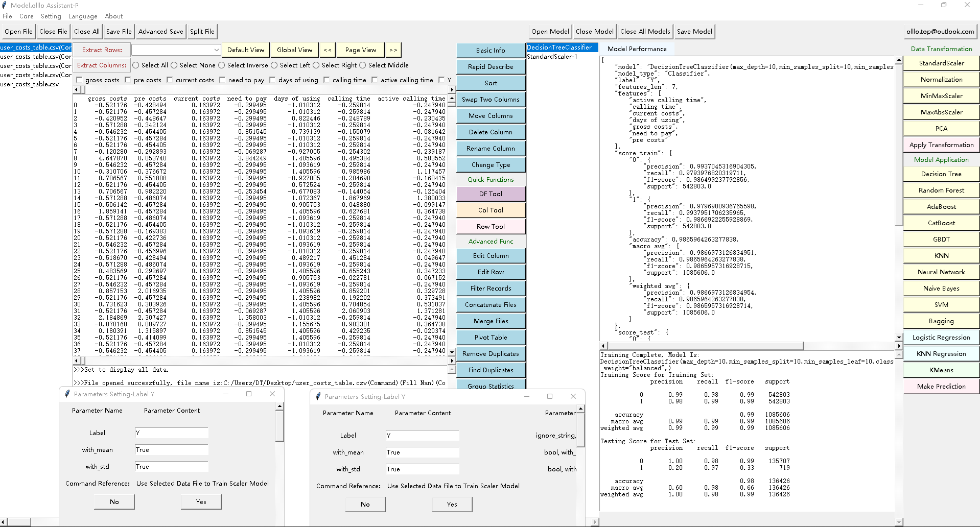Click Rapid Describe button
The width and height of the screenshot is (980, 527).
coord(491,66)
